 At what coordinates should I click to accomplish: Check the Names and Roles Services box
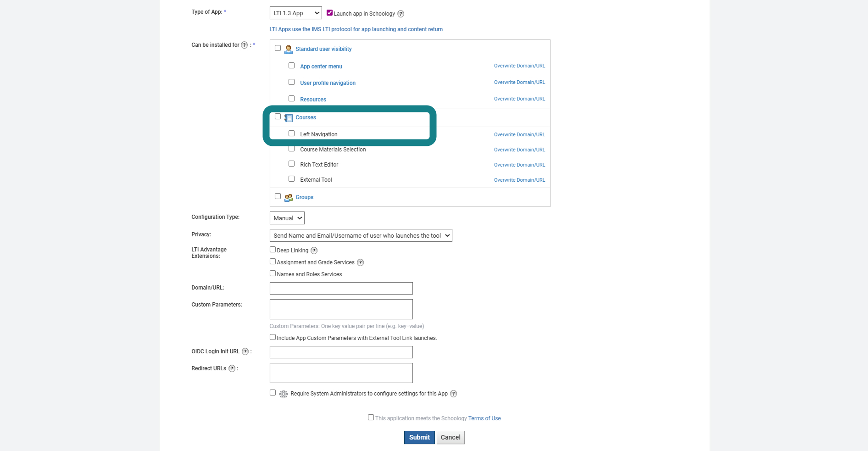(273, 273)
